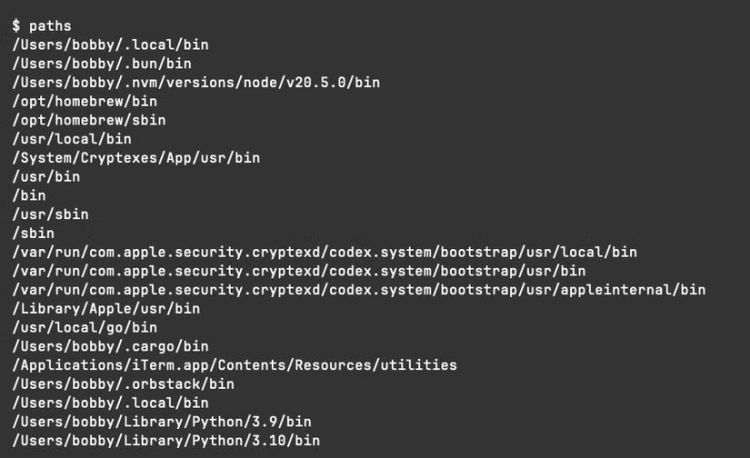This screenshot has width=750, height=458.
Task: Select the nvm node v20.5.0 bin path
Action: [196, 82]
